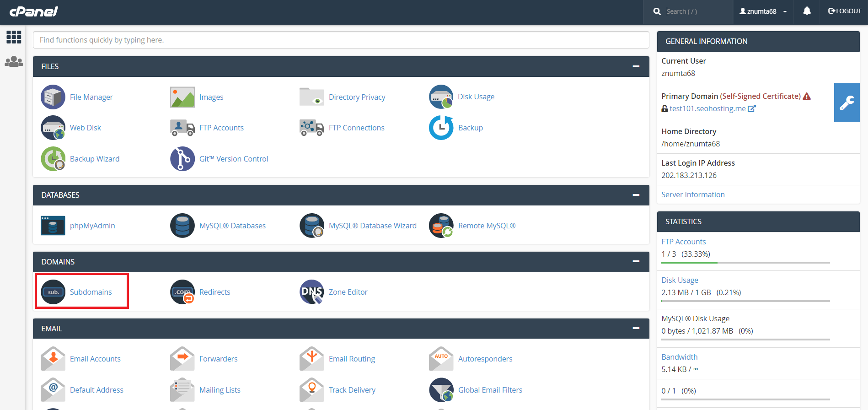868x410 pixels.
Task: Click the Subdomains sub. icon
Action: coord(53,292)
